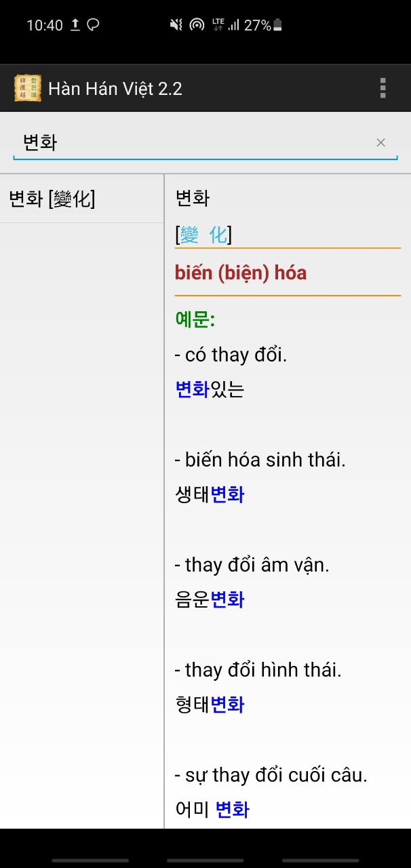Tap the Hàn Hán Việt app logo
The height and width of the screenshot is (868, 411).
coord(26,87)
